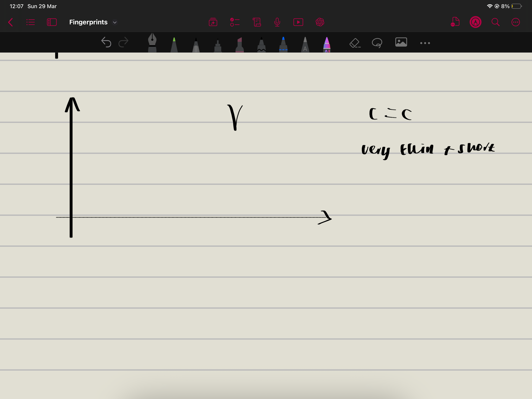The width and height of the screenshot is (532, 399).
Task: Undo the last stroke
Action: (106, 42)
